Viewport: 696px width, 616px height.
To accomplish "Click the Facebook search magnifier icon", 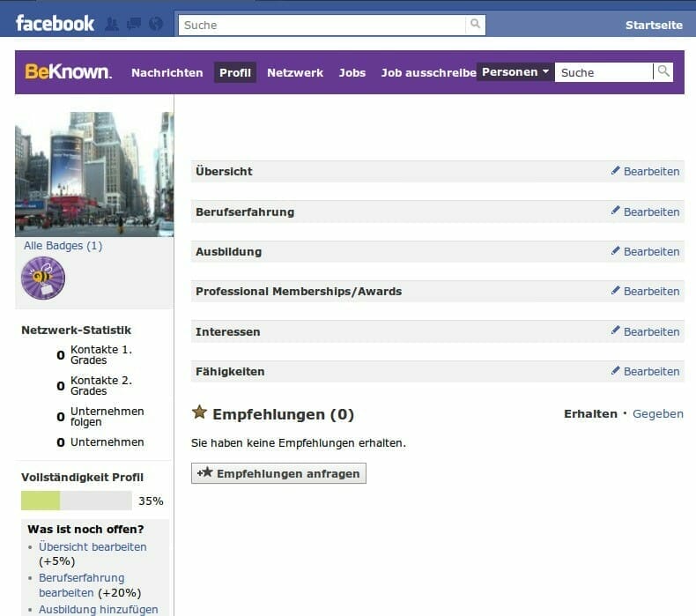I will (475, 25).
